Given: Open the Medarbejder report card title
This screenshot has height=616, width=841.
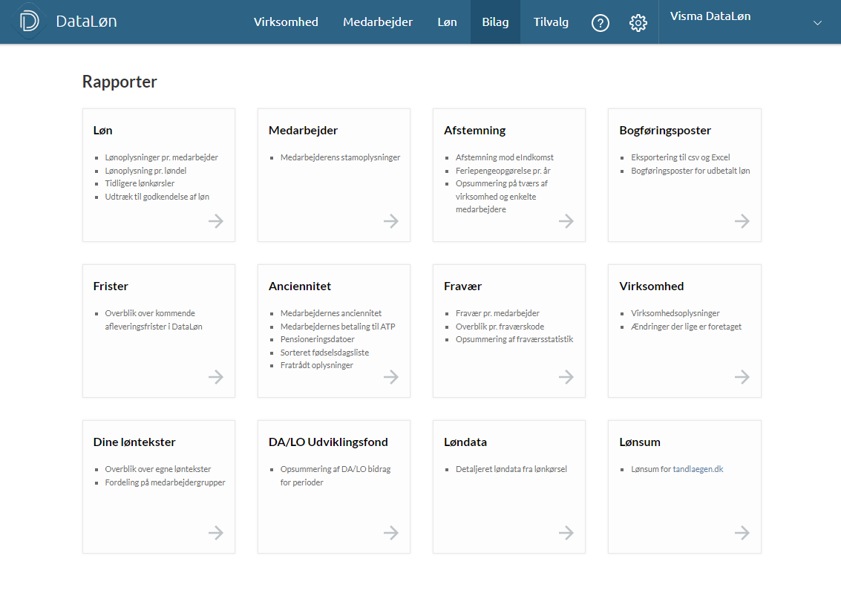Looking at the screenshot, I should click(x=303, y=131).
